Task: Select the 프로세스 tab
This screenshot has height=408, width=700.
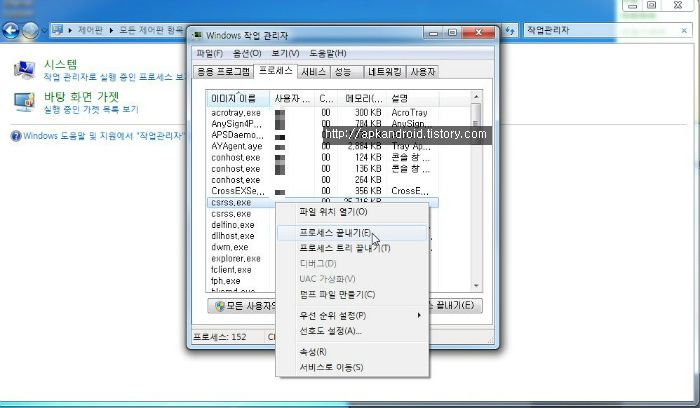Action: pyautogui.click(x=275, y=71)
